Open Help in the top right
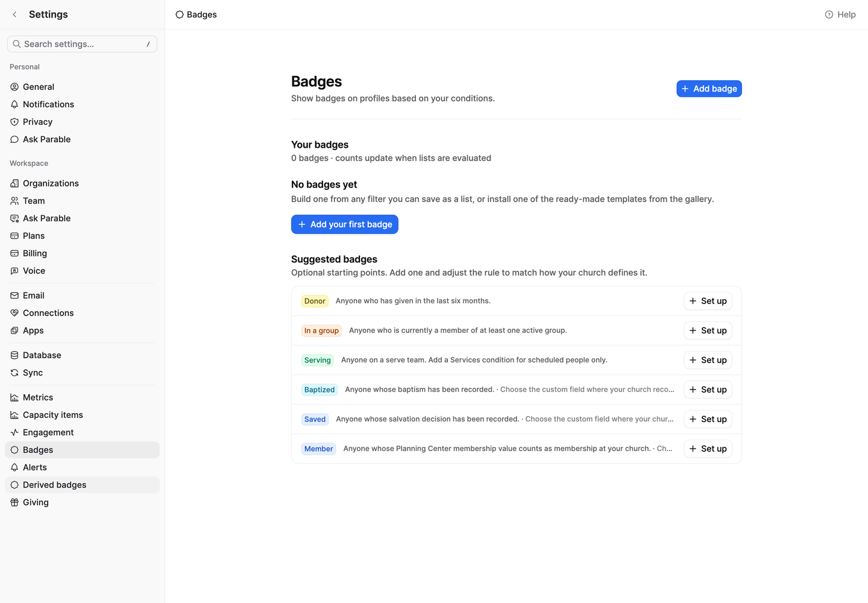Screen dimensions: 868x603 (x=840, y=14)
